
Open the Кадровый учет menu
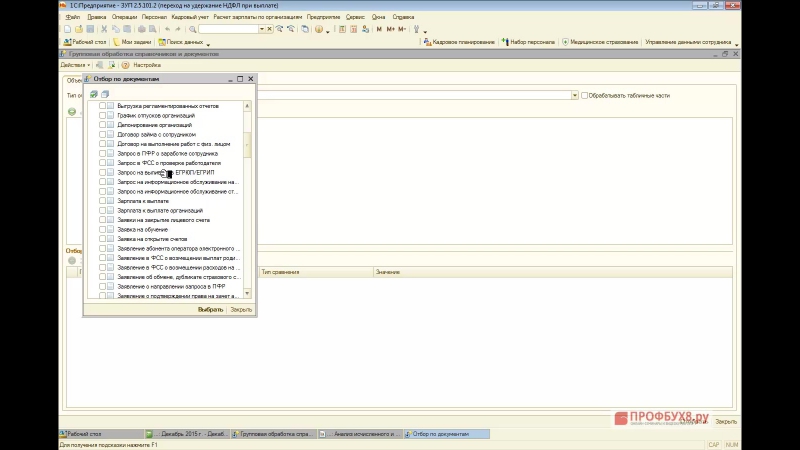(190, 17)
